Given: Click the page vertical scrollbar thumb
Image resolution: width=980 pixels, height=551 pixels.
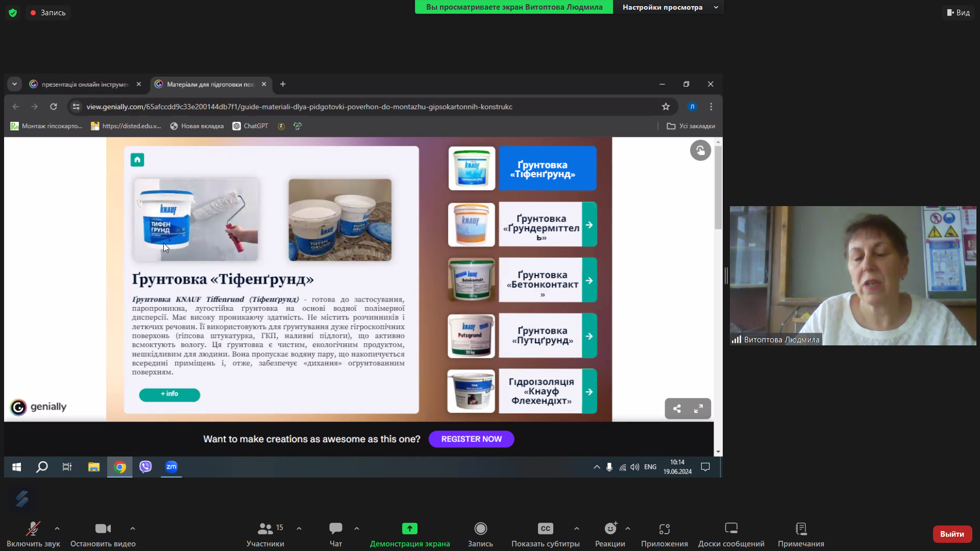Looking at the screenshot, I should pos(718,188).
